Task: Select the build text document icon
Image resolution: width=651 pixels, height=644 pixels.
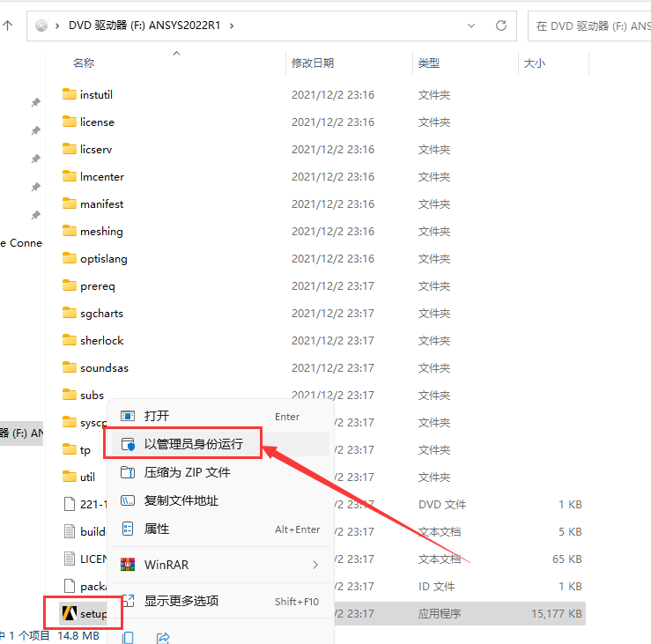Action: pyautogui.click(x=70, y=531)
